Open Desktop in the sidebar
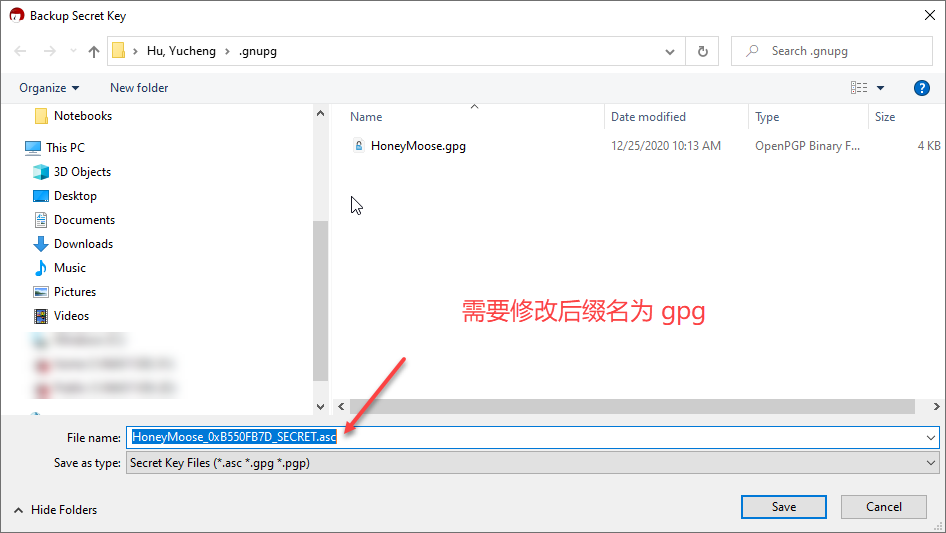Viewport: 946px width, 533px height. click(75, 196)
